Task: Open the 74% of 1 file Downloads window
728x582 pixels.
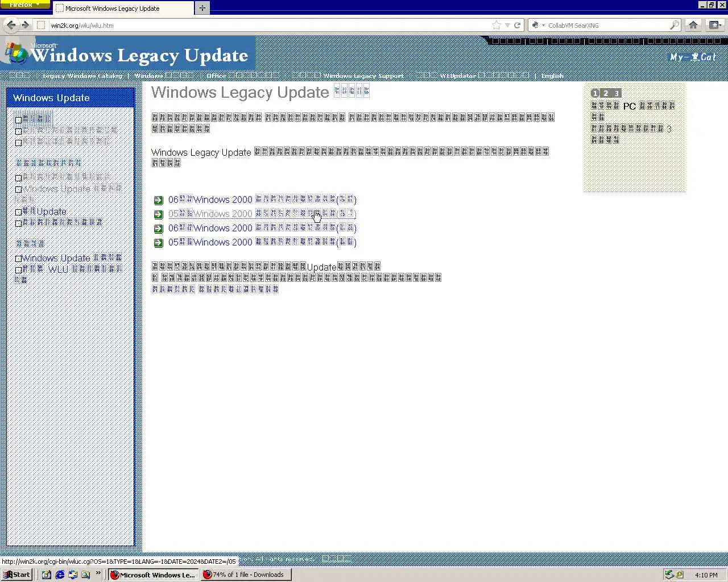Action: [x=246, y=575]
